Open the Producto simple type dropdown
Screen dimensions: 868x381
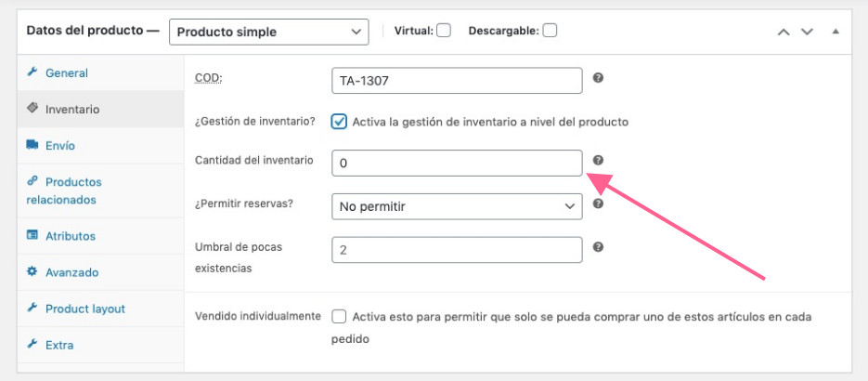(x=269, y=33)
